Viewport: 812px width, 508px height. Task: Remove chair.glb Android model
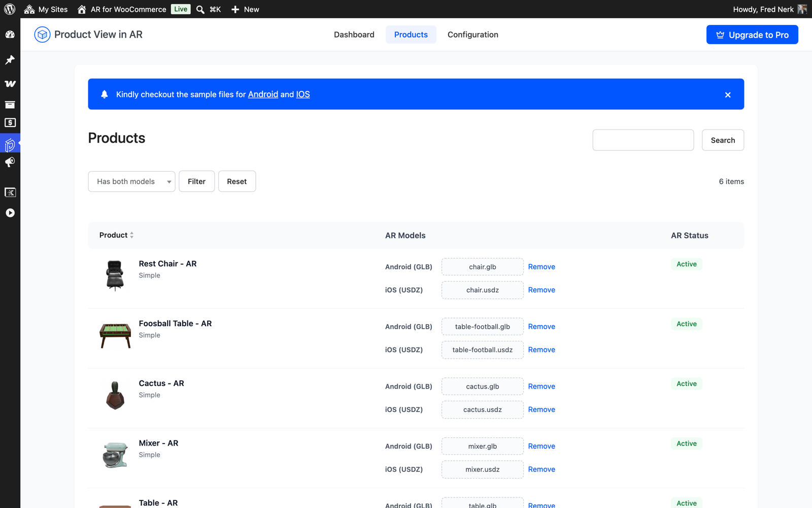(x=542, y=267)
